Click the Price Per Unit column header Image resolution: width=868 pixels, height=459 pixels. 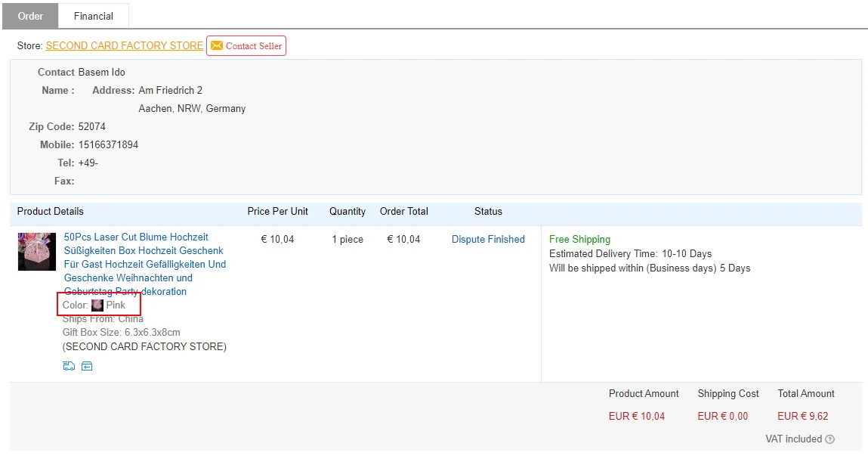[x=277, y=211]
